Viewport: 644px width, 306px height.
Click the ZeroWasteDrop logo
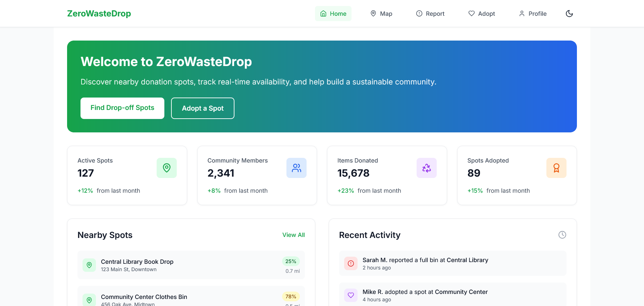click(x=99, y=13)
